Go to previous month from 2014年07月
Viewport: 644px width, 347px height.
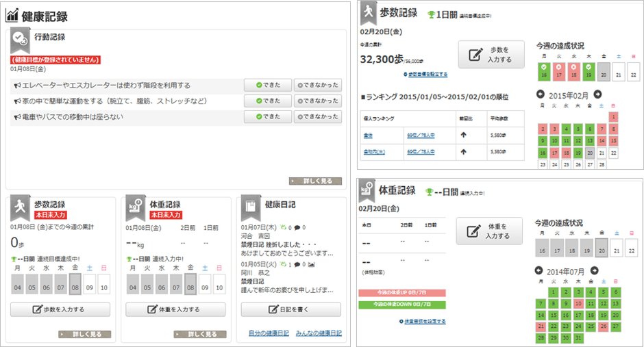(541, 270)
